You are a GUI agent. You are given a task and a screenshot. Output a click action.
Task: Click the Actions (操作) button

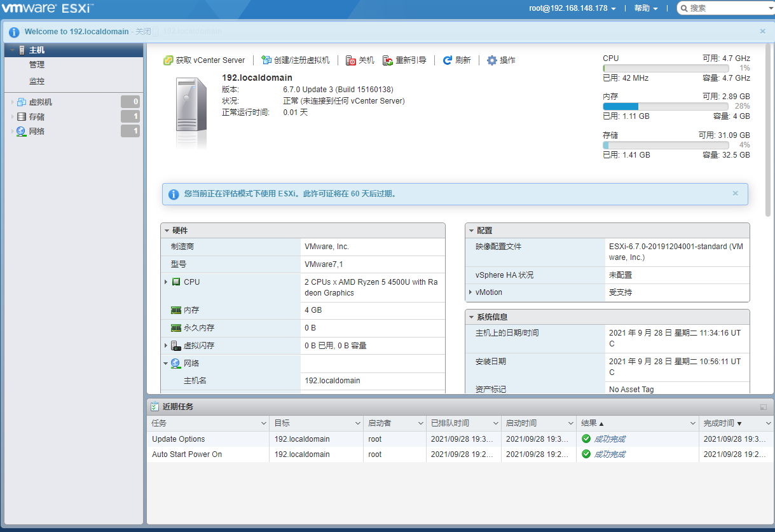coord(501,60)
